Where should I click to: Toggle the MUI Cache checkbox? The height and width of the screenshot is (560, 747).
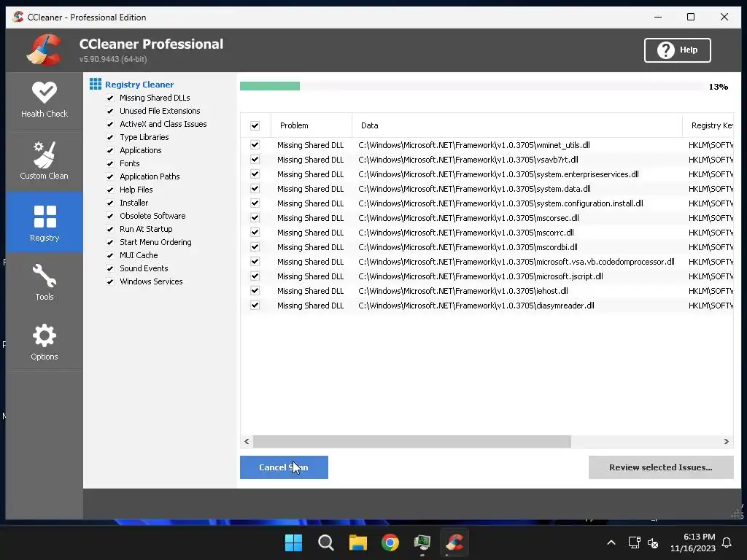(110, 255)
